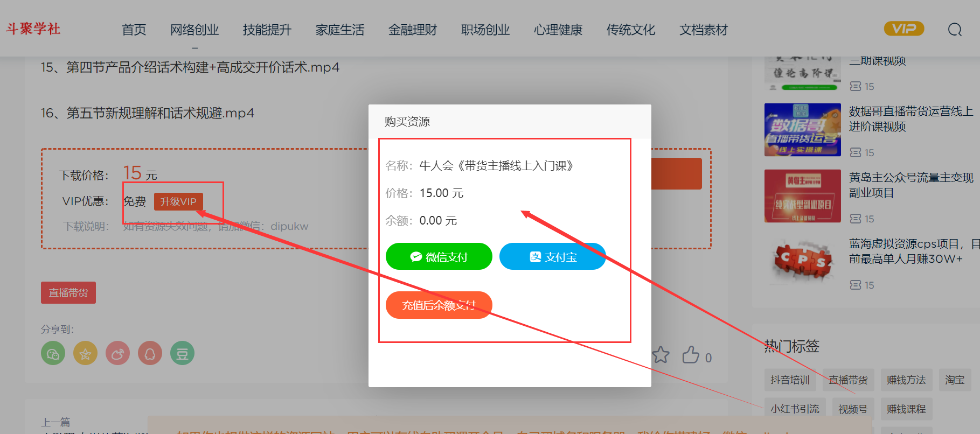This screenshot has height=434, width=980.
Task: Open the 网络创业 menu
Action: point(194,30)
